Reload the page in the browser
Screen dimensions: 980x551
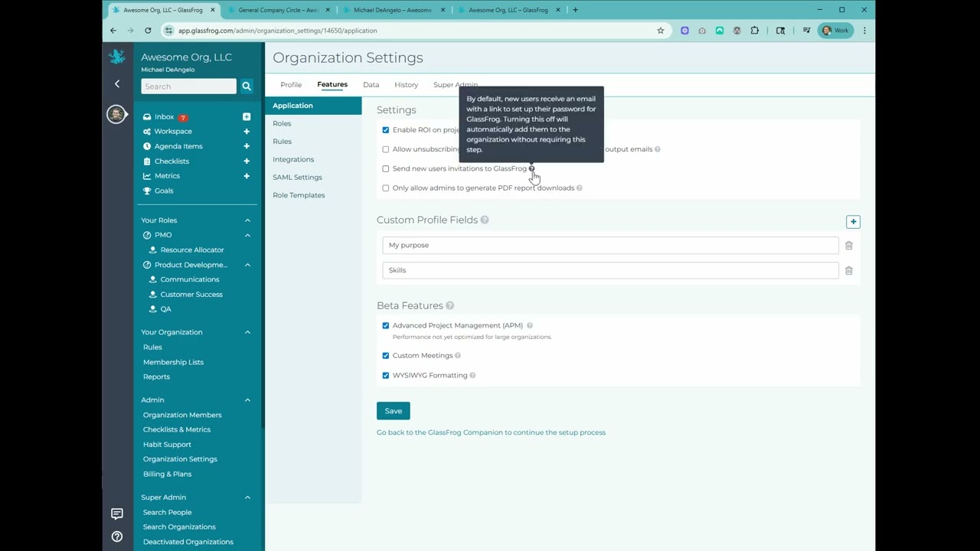[x=148, y=31]
